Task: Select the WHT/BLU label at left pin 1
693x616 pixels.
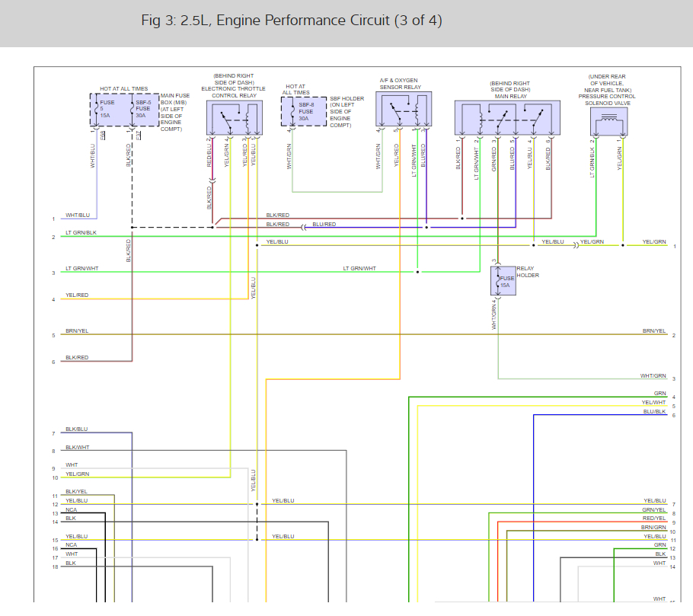Action: [x=78, y=215]
